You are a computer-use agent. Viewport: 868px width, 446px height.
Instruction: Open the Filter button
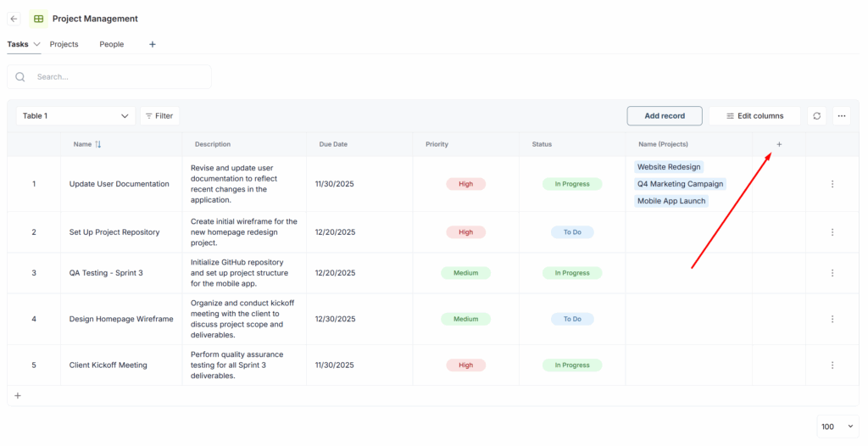[x=159, y=116]
